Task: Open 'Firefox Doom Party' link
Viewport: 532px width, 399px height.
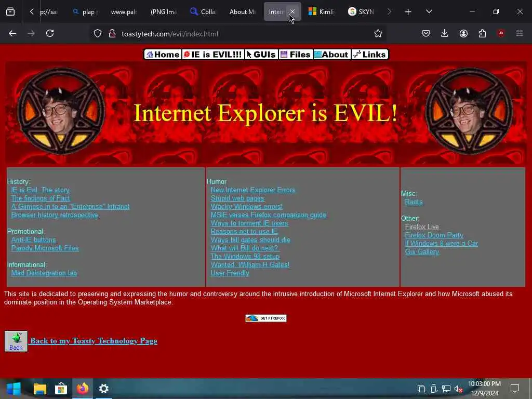Action: point(434,235)
